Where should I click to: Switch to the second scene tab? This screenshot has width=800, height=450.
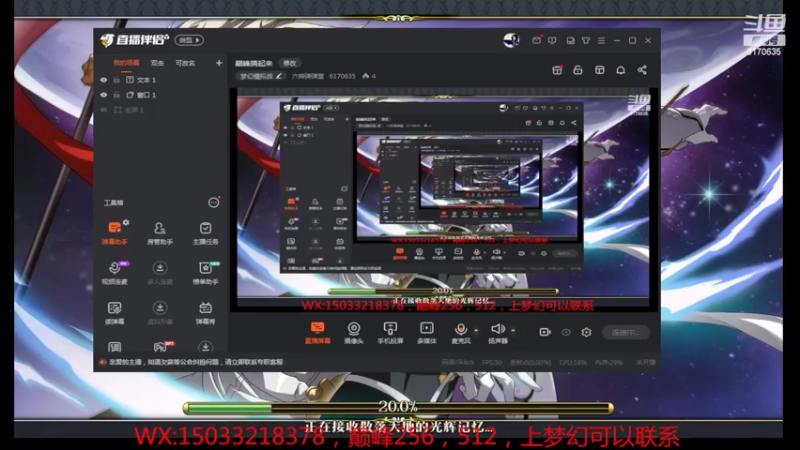click(x=157, y=63)
